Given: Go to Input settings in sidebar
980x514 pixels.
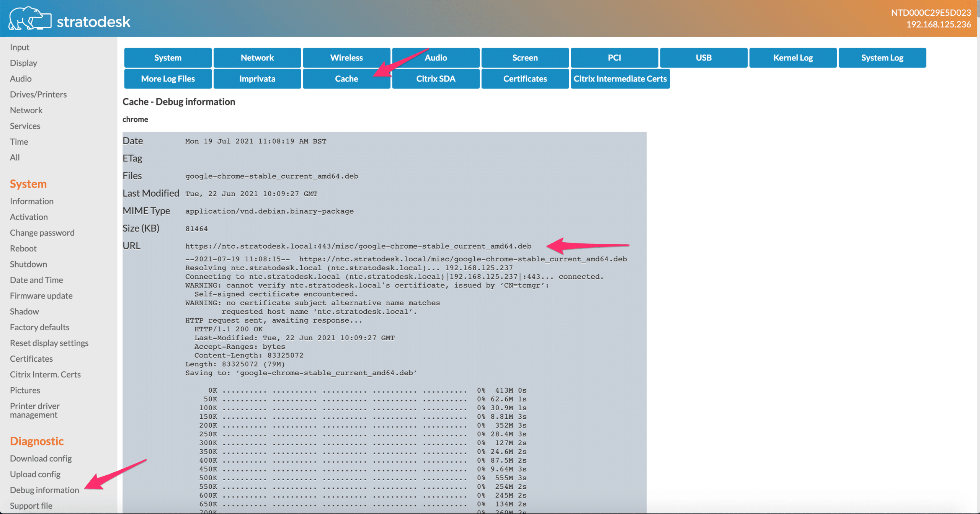Looking at the screenshot, I should 20,47.
